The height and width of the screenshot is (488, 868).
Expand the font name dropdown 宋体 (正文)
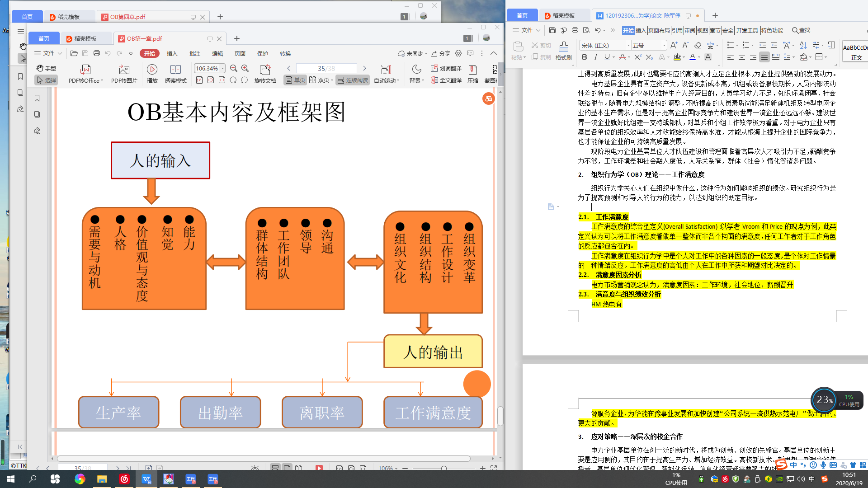click(x=628, y=45)
